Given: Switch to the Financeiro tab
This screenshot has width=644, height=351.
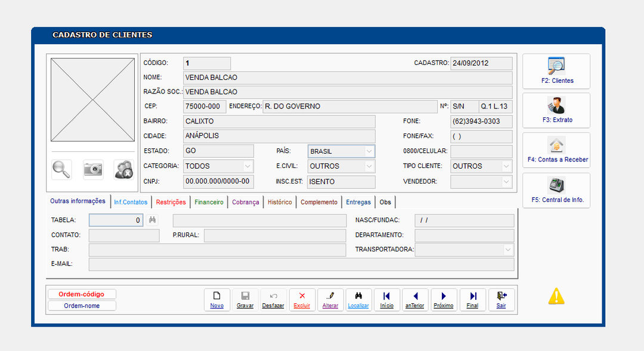Looking at the screenshot, I should (209, 202).
